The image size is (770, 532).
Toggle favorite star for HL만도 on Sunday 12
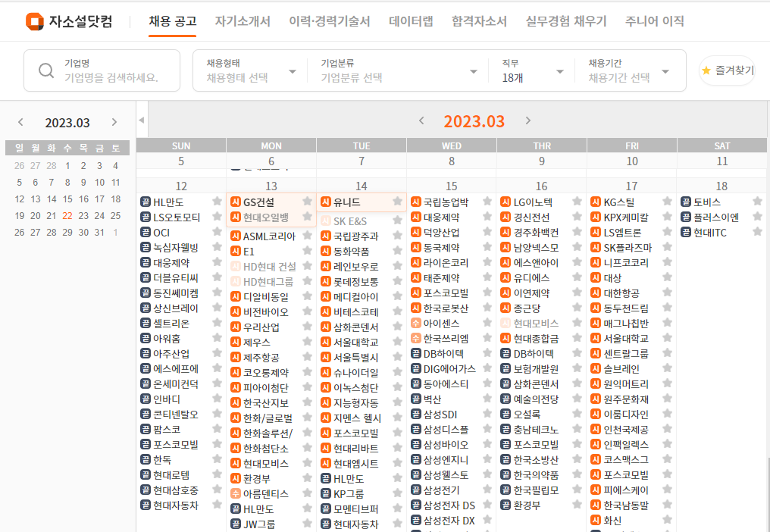(x=217, y=201)
